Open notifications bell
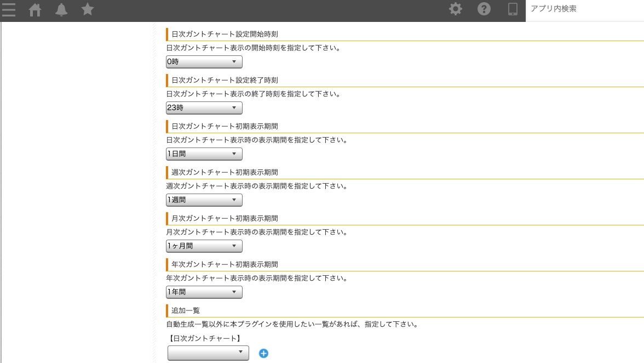The width and height of the screenshot is (644, 363). [61, 9]
